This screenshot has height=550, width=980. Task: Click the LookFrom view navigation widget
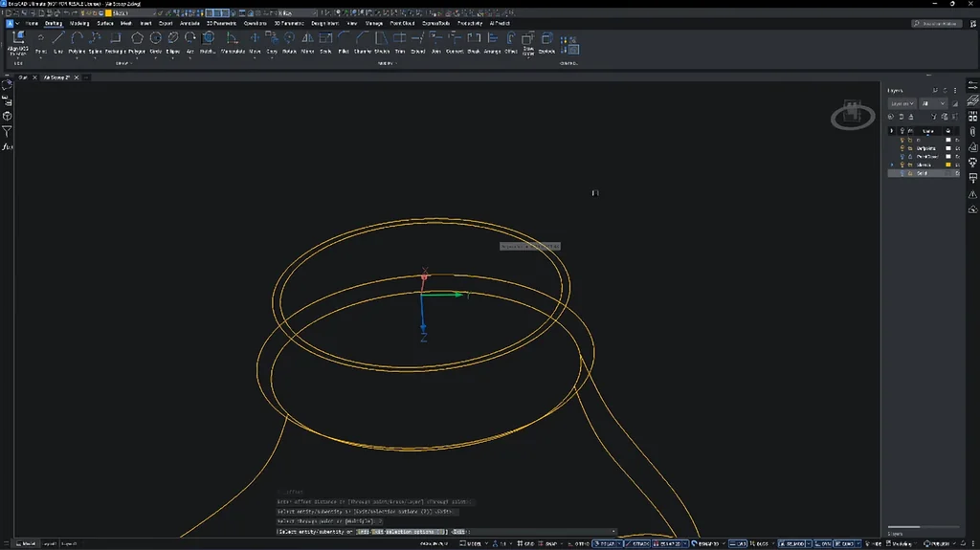(x=853, y=115)
